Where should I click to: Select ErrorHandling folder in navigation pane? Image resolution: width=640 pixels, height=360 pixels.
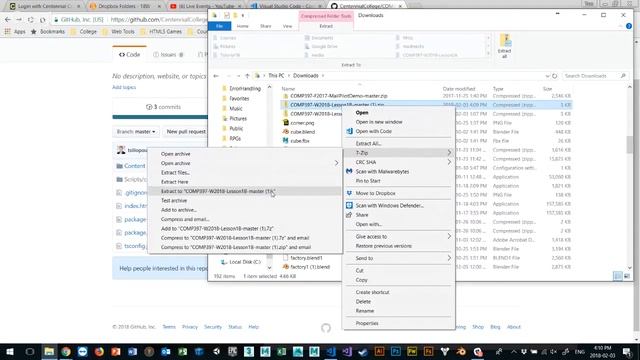244,89
